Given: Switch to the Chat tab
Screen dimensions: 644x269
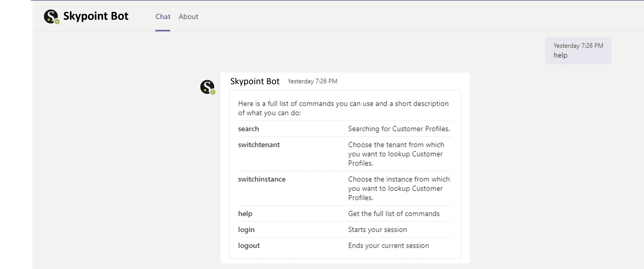Looking at the screenshot, I should pos(163,17).
